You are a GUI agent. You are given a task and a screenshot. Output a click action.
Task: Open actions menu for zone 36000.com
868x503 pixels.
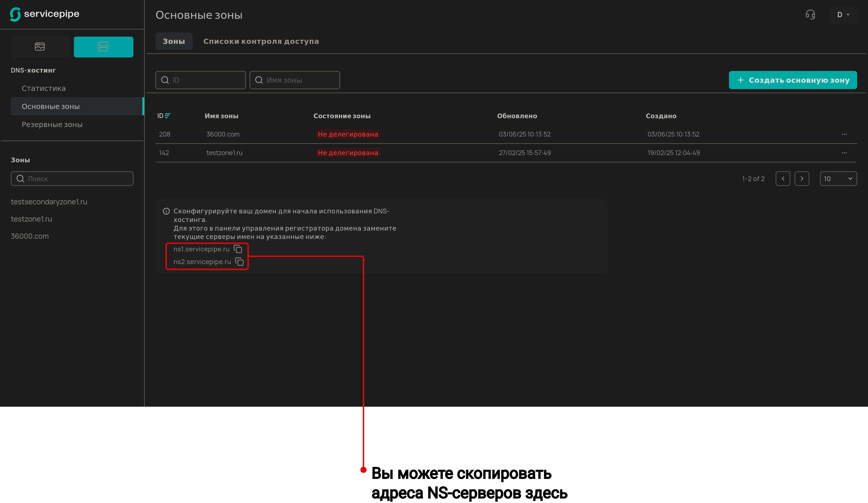pyautogui.click(x=844, y=134)
